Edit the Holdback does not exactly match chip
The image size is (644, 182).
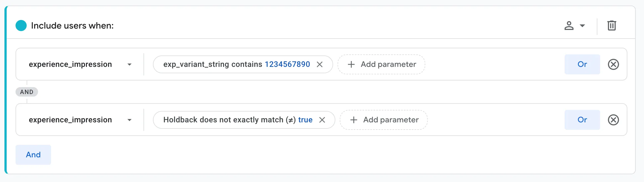click(x=238, y=120)
